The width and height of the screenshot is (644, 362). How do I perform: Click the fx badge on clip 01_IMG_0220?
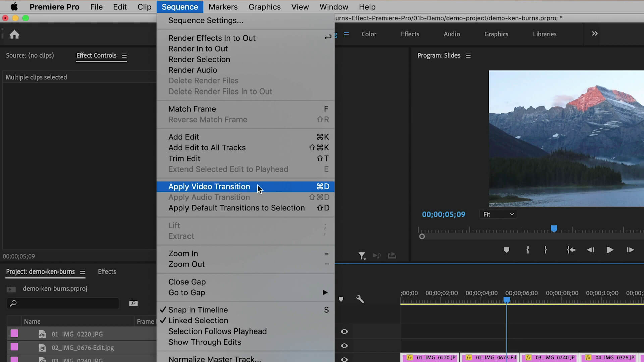click(x=410, y=358)
